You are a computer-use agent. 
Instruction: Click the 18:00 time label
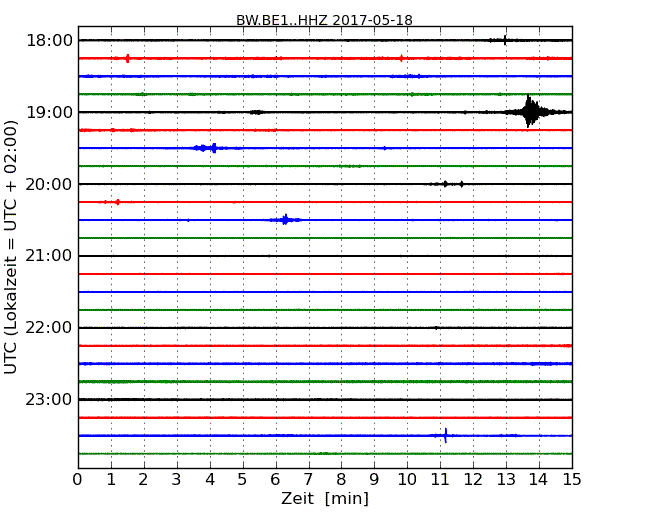(x=49, y=41)
